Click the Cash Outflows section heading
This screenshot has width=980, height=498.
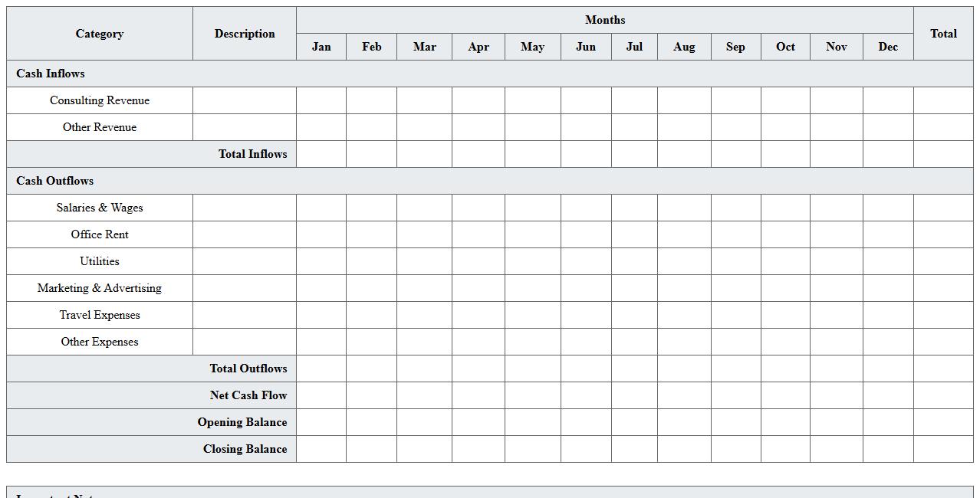click(55, 181)
